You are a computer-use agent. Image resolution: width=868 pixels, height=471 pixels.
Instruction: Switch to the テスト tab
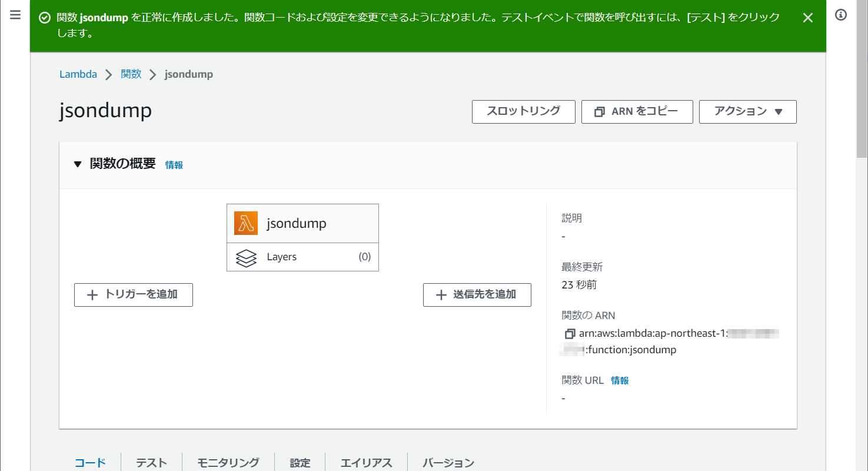(x=151, y=463)
